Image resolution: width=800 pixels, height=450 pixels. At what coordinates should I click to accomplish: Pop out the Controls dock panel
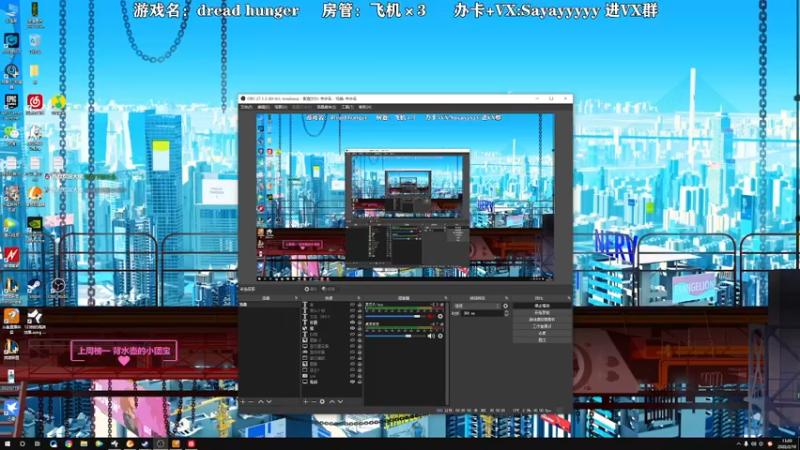point(569,298)
